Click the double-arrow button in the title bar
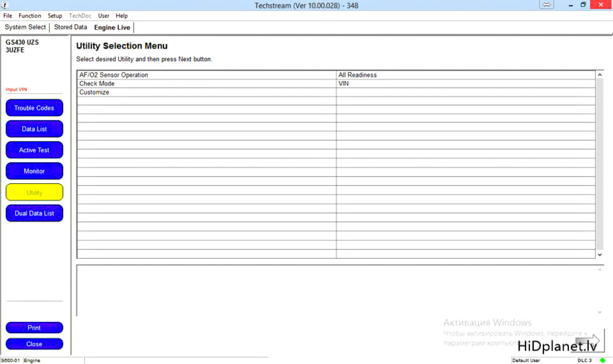Screen dimensions: 613x364 click(547, 5)
